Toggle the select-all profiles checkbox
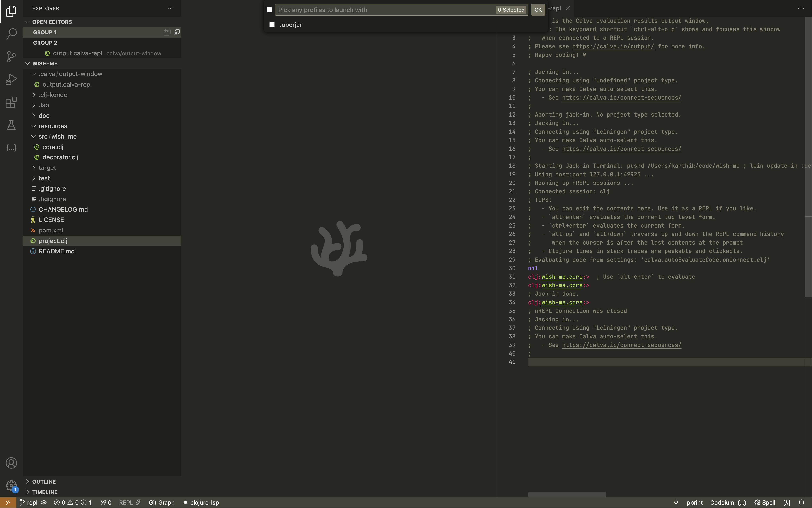This screenshot has width=812, height=508. click(269, 9)
